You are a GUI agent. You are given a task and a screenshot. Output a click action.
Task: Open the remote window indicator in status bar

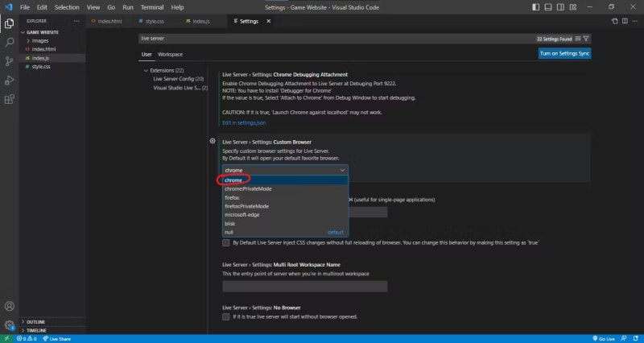[6, 339]
